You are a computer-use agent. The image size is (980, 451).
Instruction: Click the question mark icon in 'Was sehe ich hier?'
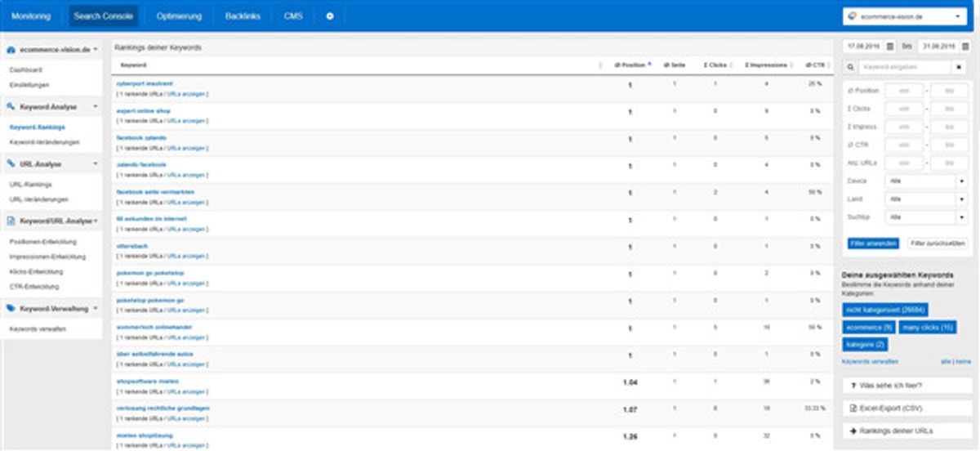pos(853,384)
